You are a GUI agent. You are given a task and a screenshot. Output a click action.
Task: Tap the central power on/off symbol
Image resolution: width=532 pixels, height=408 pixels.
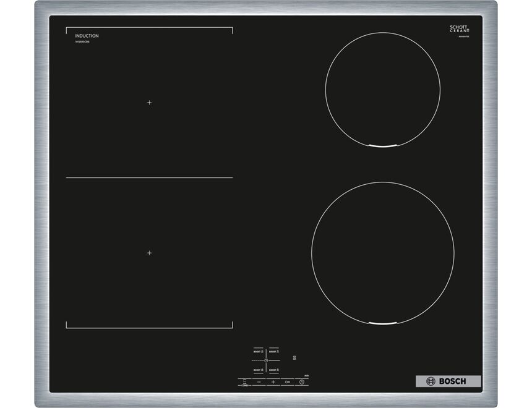266,360
